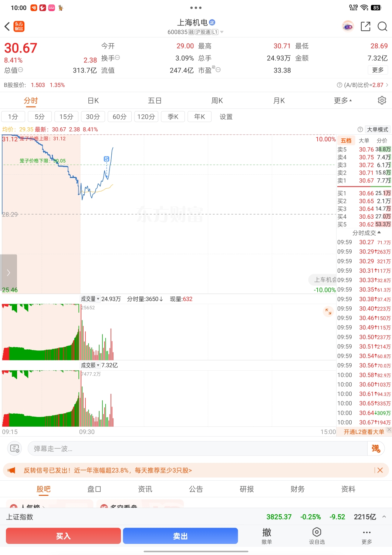The width and height of the screenshot is (392, 555).
Task: Select the 股吧 tab
Action: pyautogui.click(x=43, y=489)
